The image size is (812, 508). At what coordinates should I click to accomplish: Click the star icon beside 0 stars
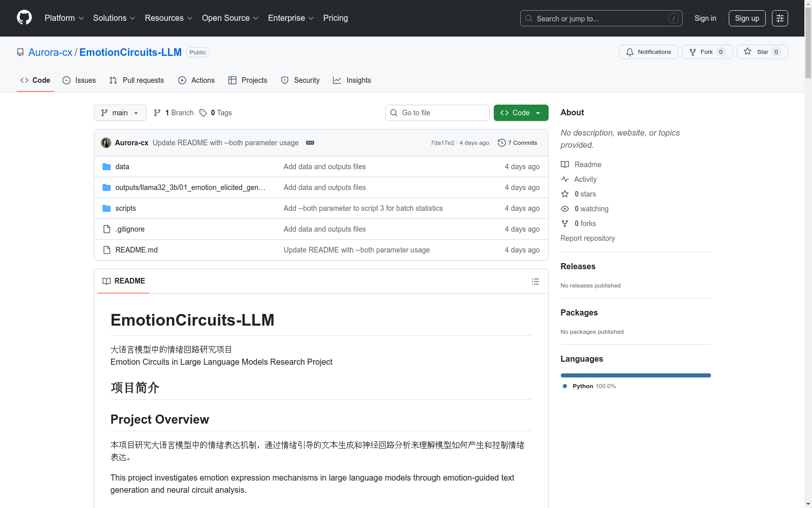pos(565,194)
